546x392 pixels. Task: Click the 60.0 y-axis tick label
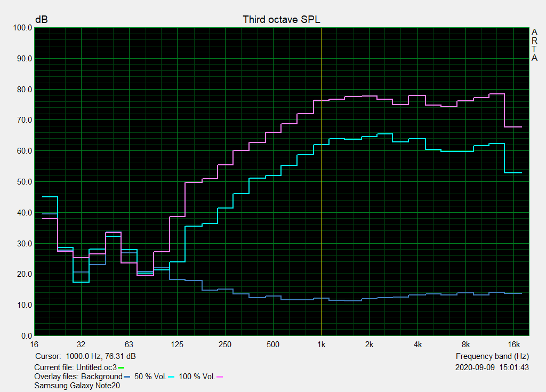click(x=25, y=151)
